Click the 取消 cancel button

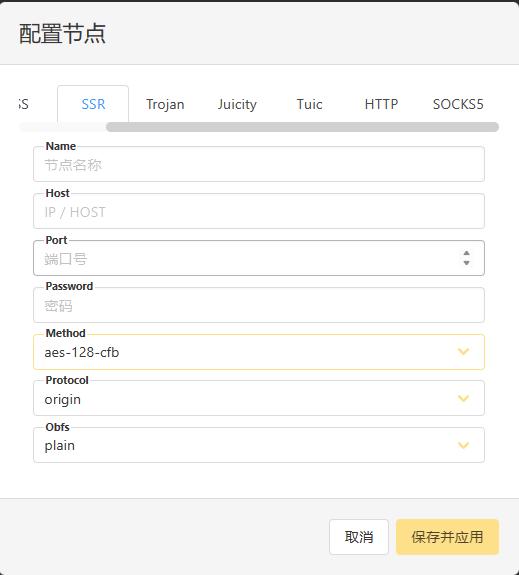[x=359, y=537]
